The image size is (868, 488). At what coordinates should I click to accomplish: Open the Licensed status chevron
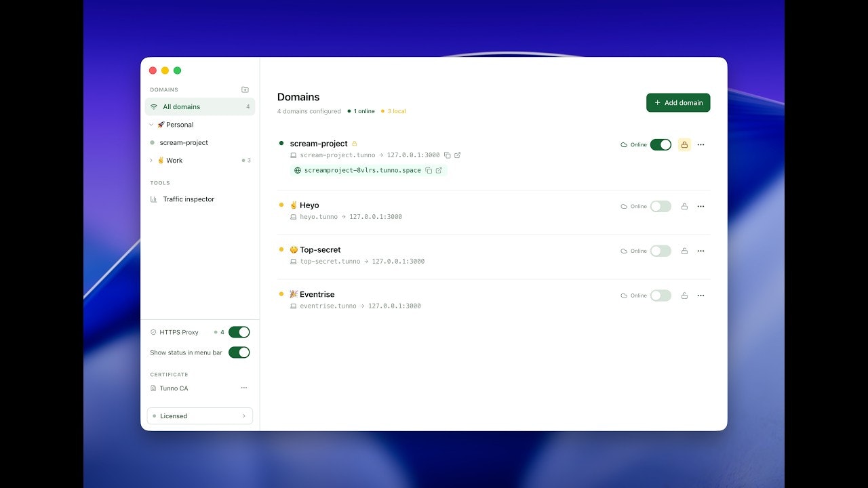(244, 416)
